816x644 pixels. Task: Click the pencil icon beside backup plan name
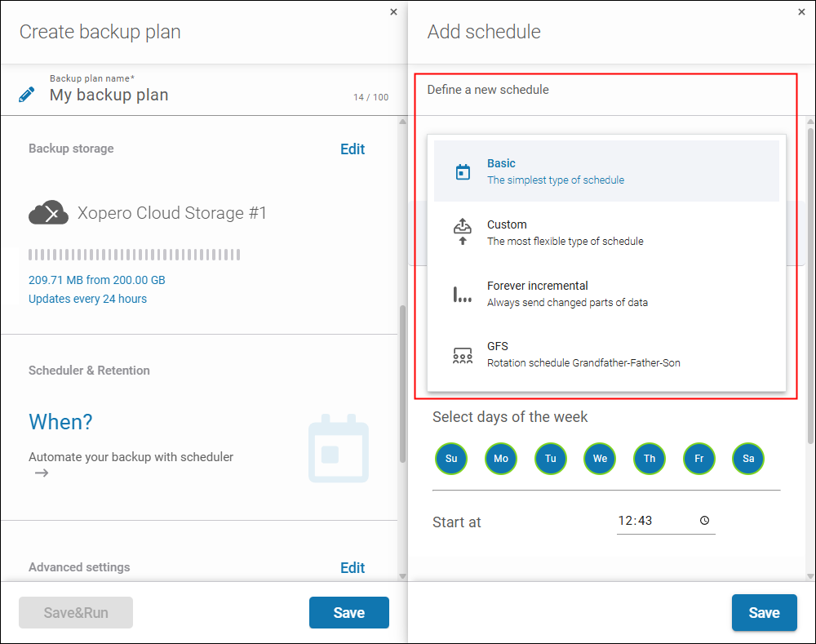click(x=27, y=95)
